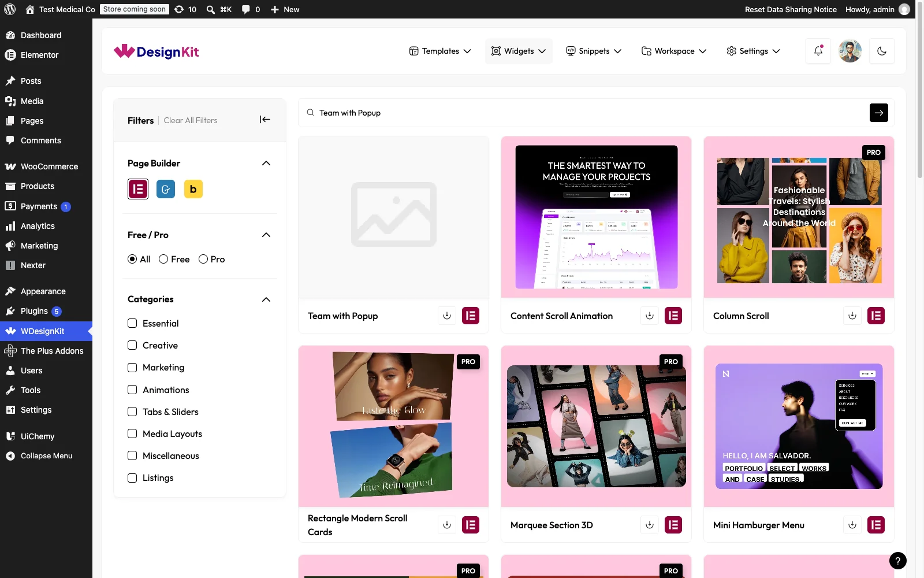Collapse the Page Builder filter section
Image resolution: width=924 pixels, height=578 pixels.
coord(266,163)
